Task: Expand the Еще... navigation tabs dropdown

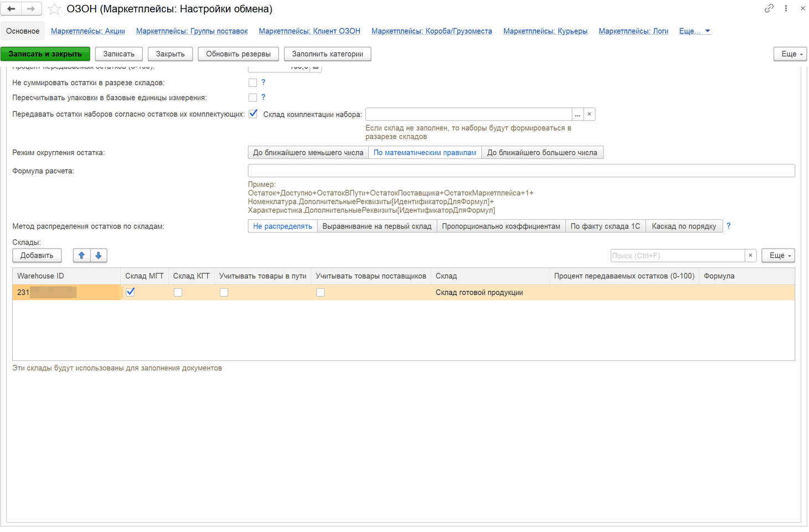Action: coord(694,31)
